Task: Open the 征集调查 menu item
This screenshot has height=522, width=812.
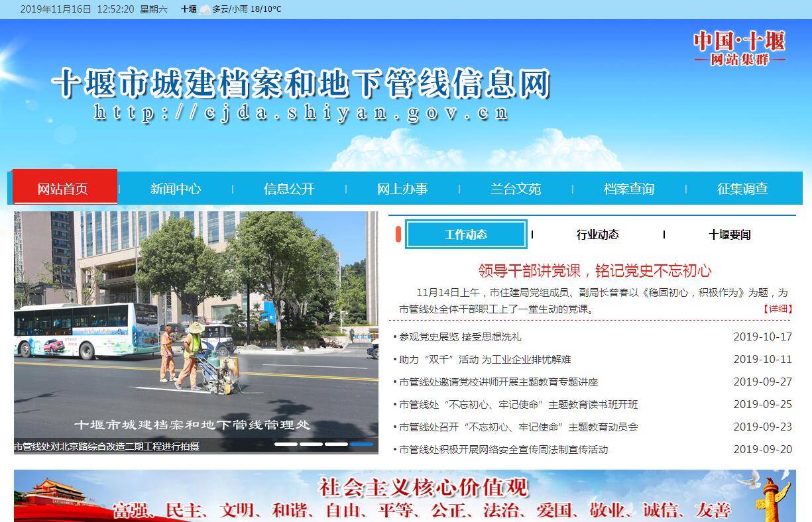Action: click(x=742, y=189)
